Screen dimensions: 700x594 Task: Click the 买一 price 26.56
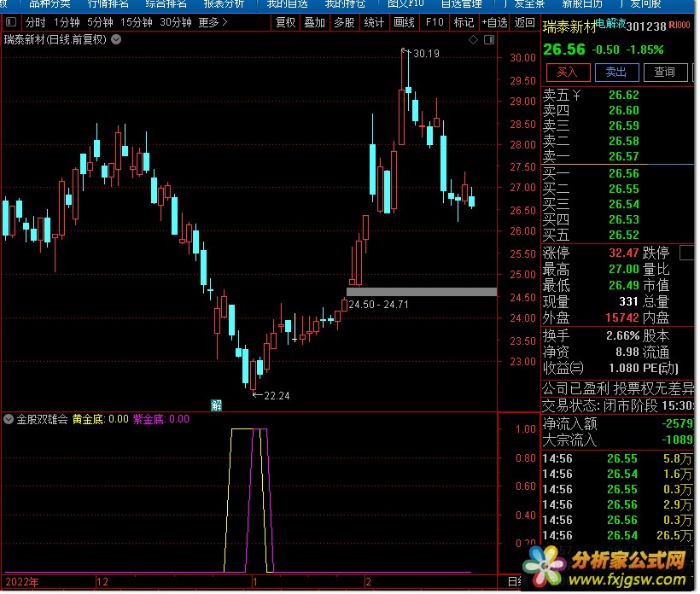point(626,174)
